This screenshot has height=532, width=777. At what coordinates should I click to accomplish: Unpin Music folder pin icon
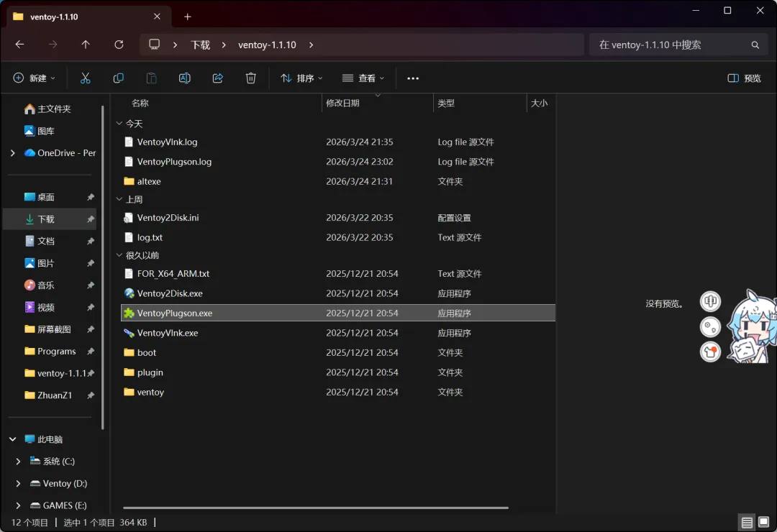tap(90, 285)
